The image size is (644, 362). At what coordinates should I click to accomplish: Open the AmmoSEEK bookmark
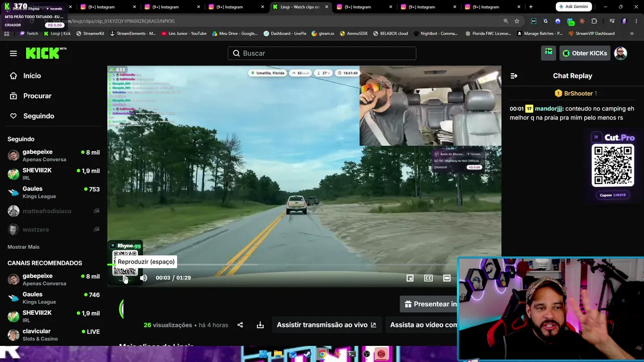pos(354,34)
